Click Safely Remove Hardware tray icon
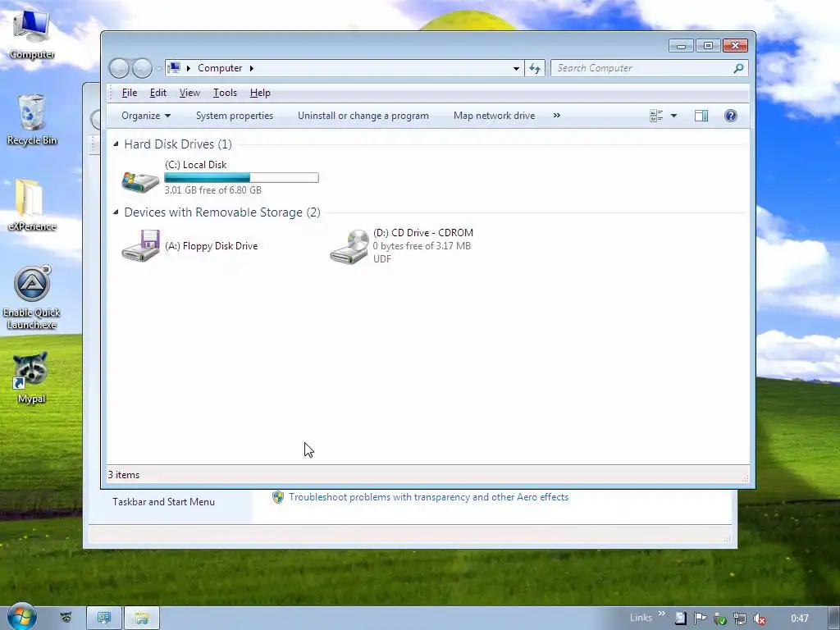 (719, 619)
